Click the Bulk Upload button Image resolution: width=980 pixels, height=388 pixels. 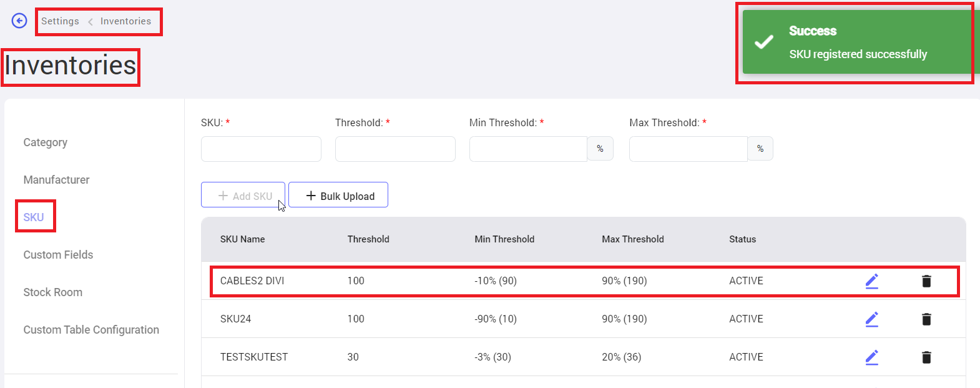coord(338,195)
